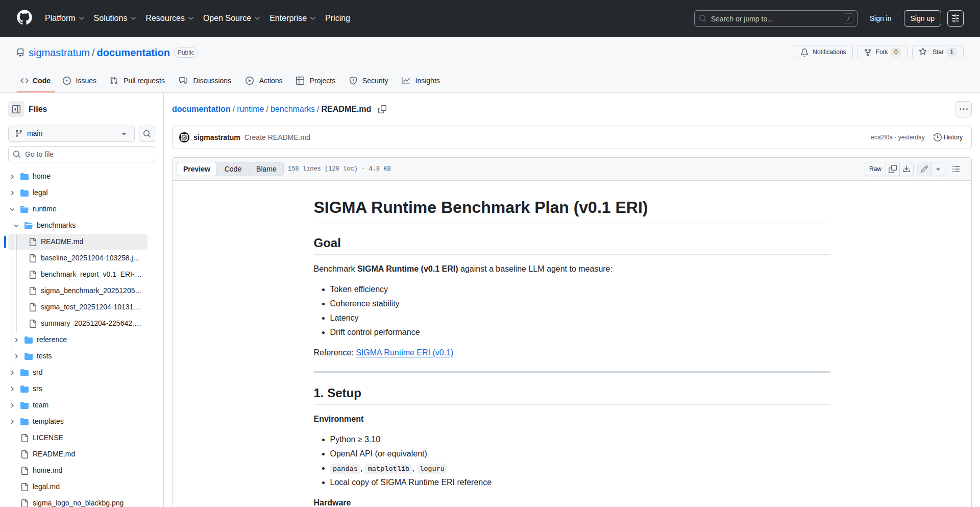This screenshot has height=507, width=980.
Task: Copy the raw file contents
Action: point(892,168)
